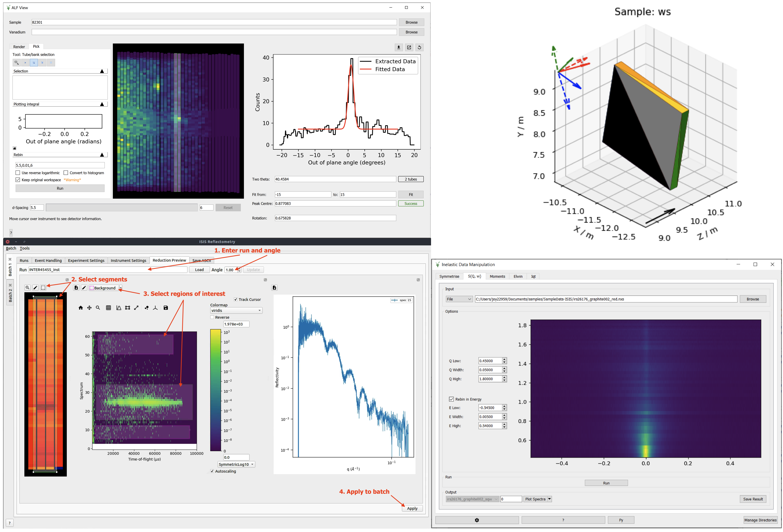The width and height of the screenshot is (783, 532).
Task: Click the reset arrow icon above ALF plot
Action: point(420,47)
